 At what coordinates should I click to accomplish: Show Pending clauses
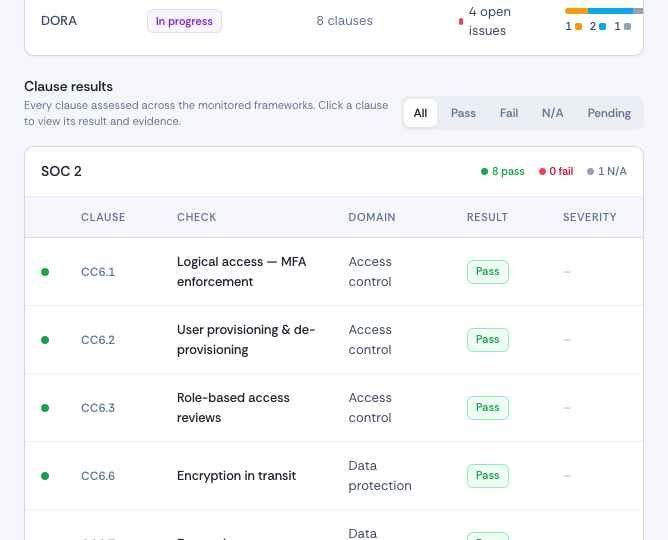coord(609,113)
